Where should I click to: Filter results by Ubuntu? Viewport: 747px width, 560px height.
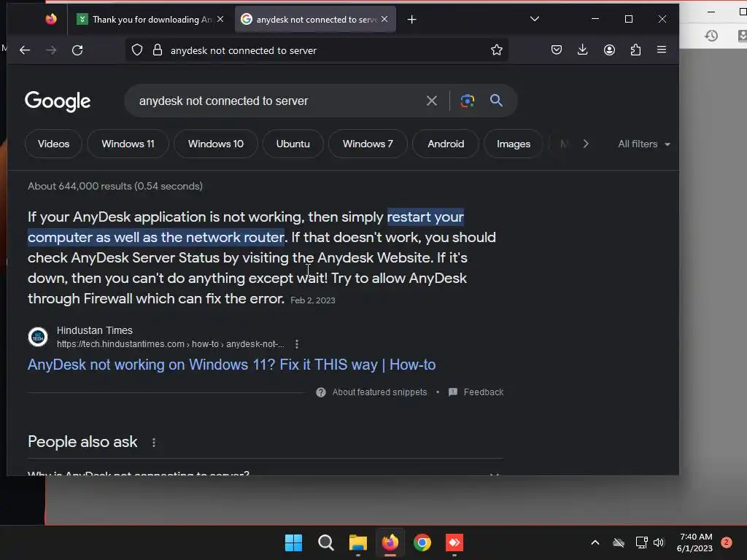pos(293,144)
